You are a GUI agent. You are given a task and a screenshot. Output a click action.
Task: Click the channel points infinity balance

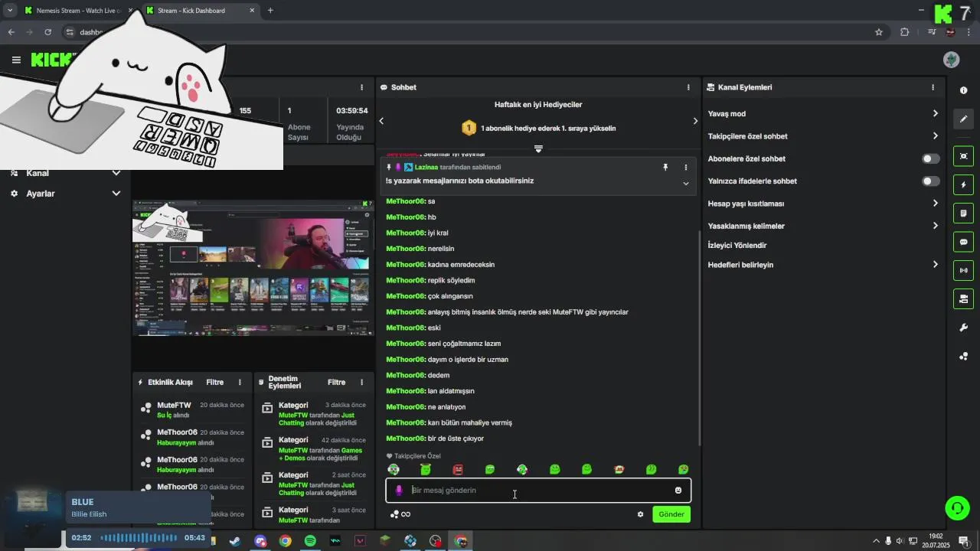[400, 514]
